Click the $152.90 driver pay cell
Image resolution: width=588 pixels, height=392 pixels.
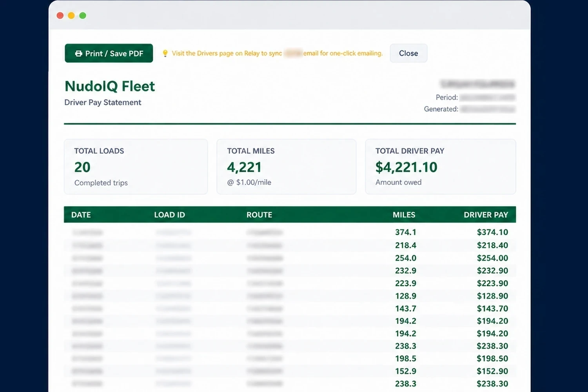click(x=492, y=371)
